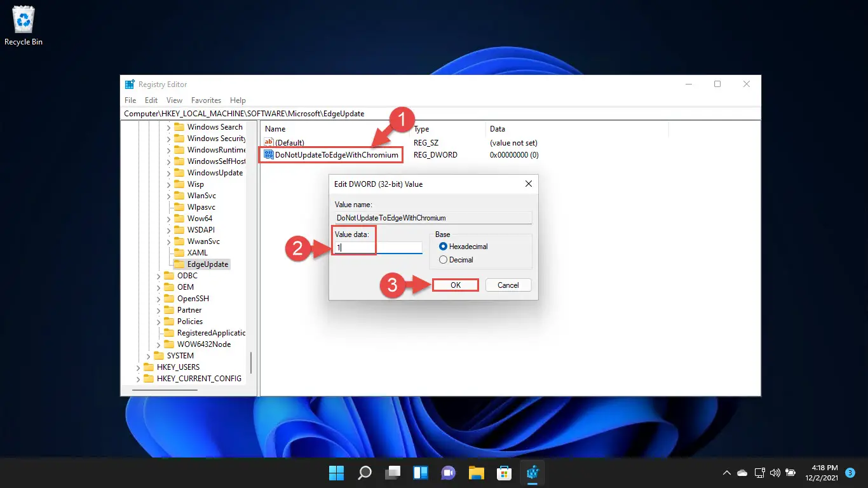
Task: Click the volume speaker tray icon
Action: point(775,473)
